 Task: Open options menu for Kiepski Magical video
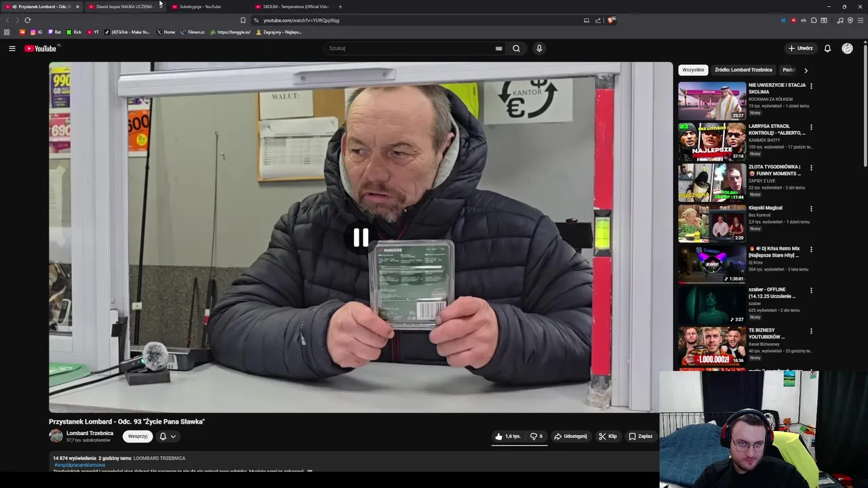(811, 209)
